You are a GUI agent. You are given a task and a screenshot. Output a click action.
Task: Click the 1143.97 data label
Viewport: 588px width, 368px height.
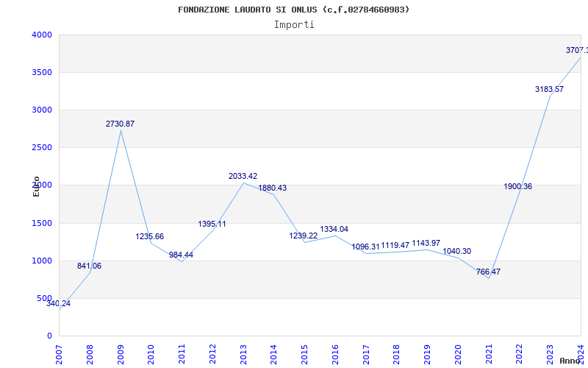point(426,243)
